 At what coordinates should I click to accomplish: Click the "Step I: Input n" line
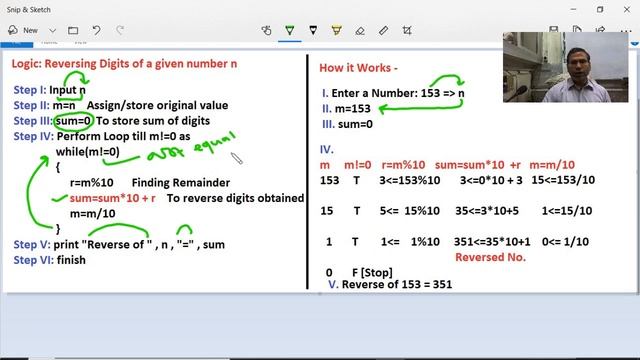coord(49,90)
